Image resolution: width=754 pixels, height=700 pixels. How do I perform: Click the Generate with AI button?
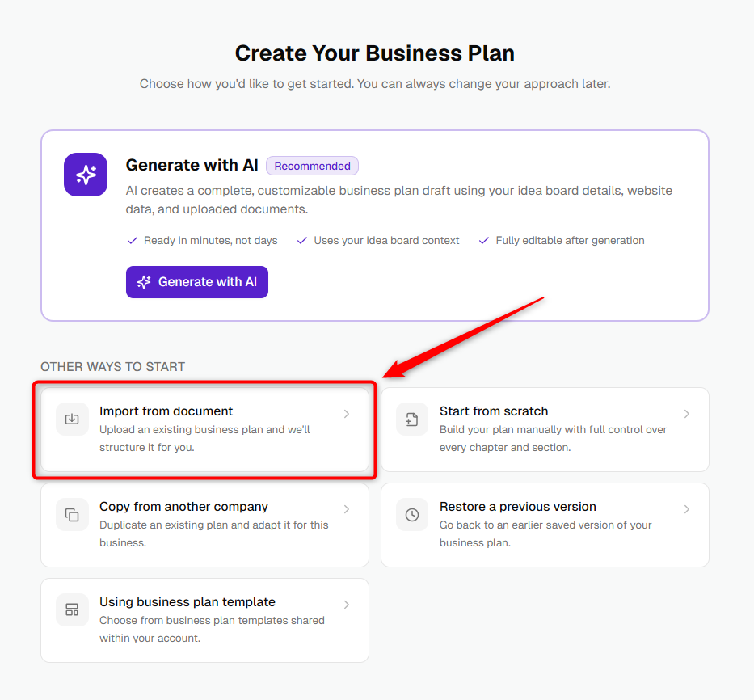pos(197,282)
